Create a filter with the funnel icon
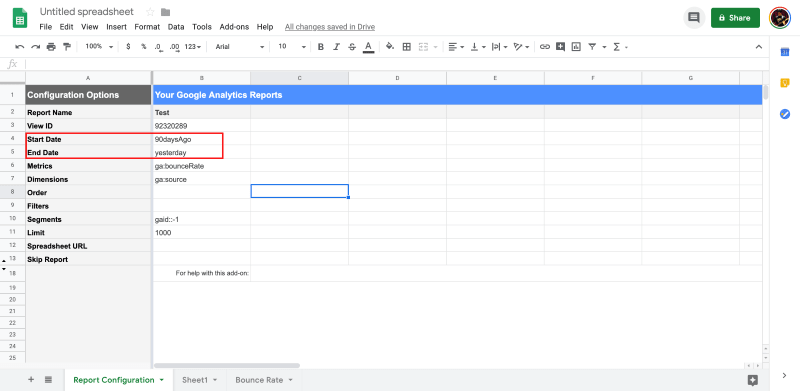 (592, 47)
